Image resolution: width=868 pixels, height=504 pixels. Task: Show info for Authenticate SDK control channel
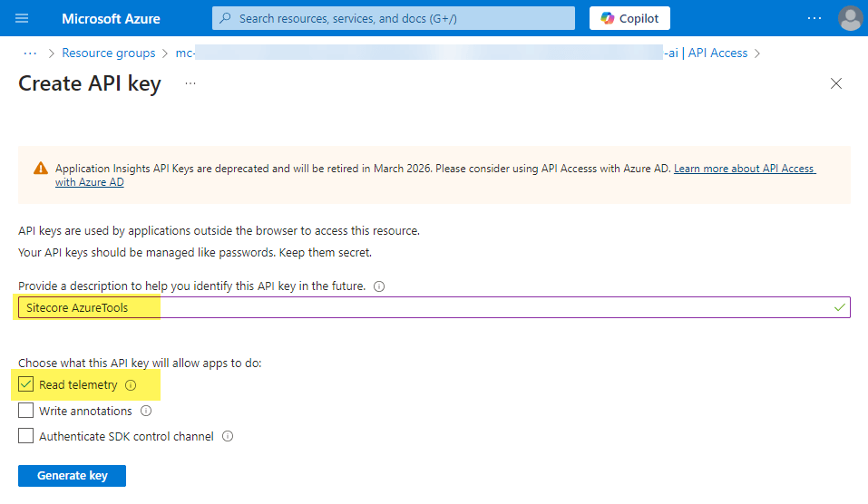coord(228,436)
